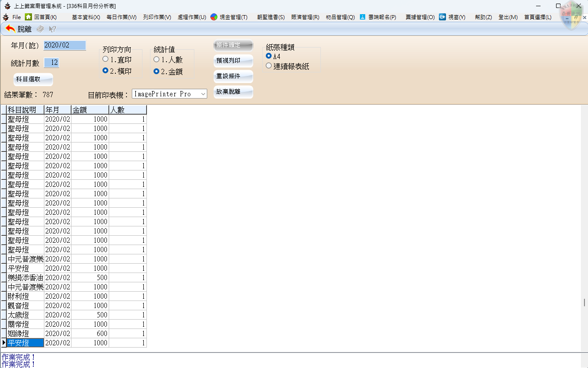Click the 統計月數 input field showing 12
The image size is (588, 368).
[x=51, y=63]
